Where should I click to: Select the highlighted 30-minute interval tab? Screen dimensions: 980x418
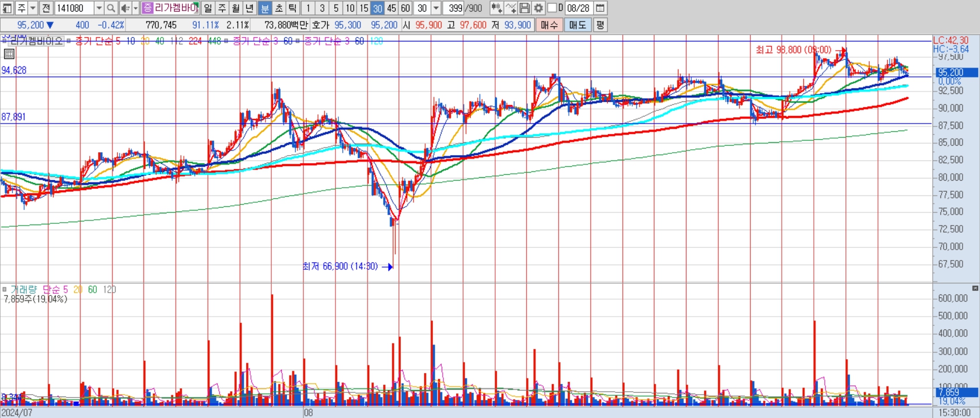coord(378,8)
